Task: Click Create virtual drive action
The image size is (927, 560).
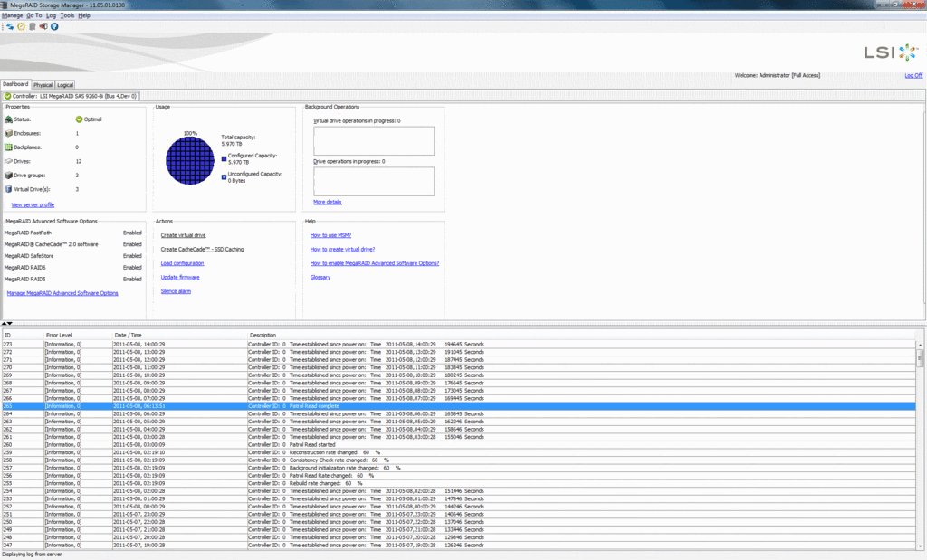Action: (x=183, y=235)
